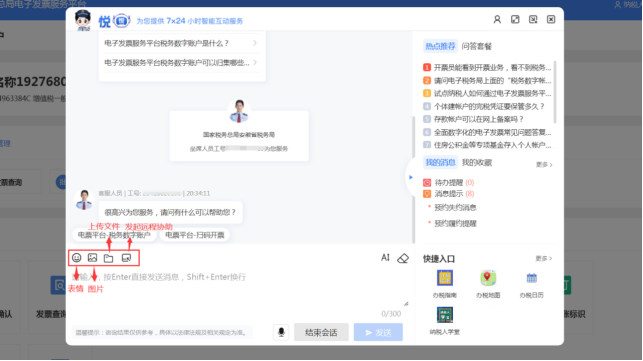643x361 pixels.
Task: Open hot topic 开票员能看到开票业务
Action: tap(487, 67)
